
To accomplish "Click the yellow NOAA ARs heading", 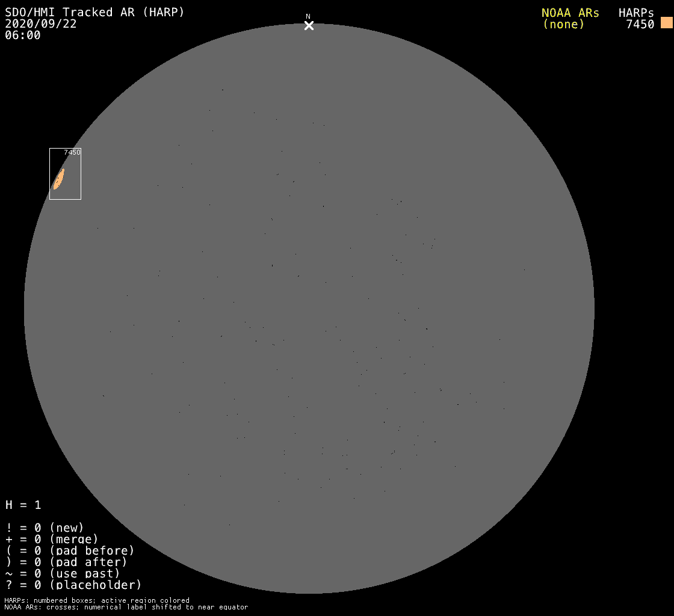I will 570,13.
